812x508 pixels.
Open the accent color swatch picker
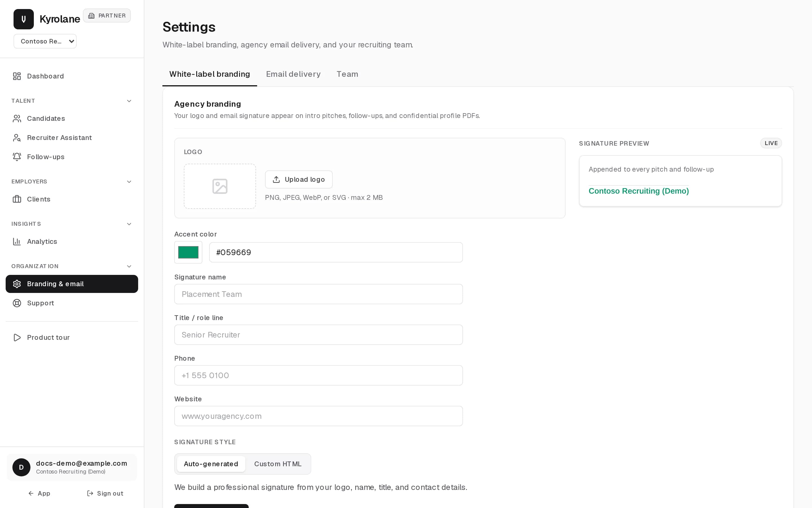(188, 252)
